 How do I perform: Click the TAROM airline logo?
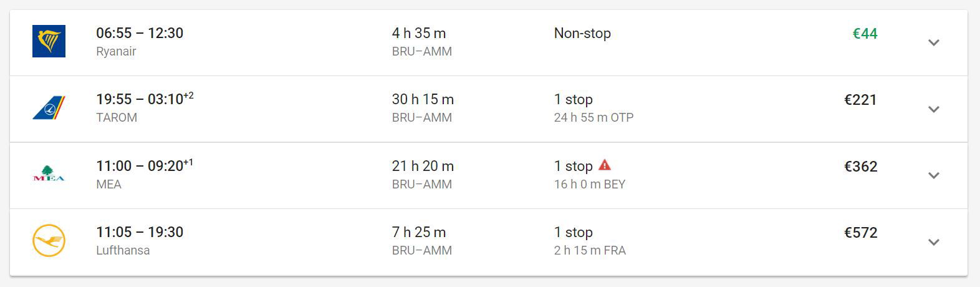49,108
